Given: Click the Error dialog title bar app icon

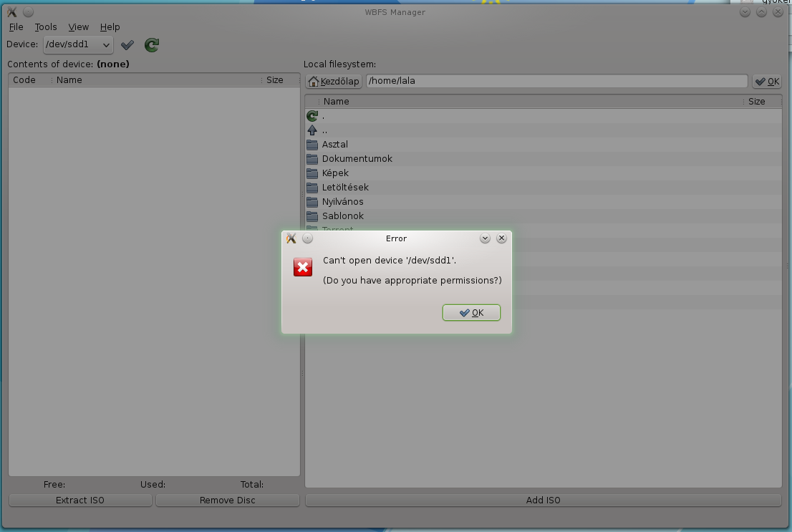Looking at the screenshot, I should pos(291,238).
